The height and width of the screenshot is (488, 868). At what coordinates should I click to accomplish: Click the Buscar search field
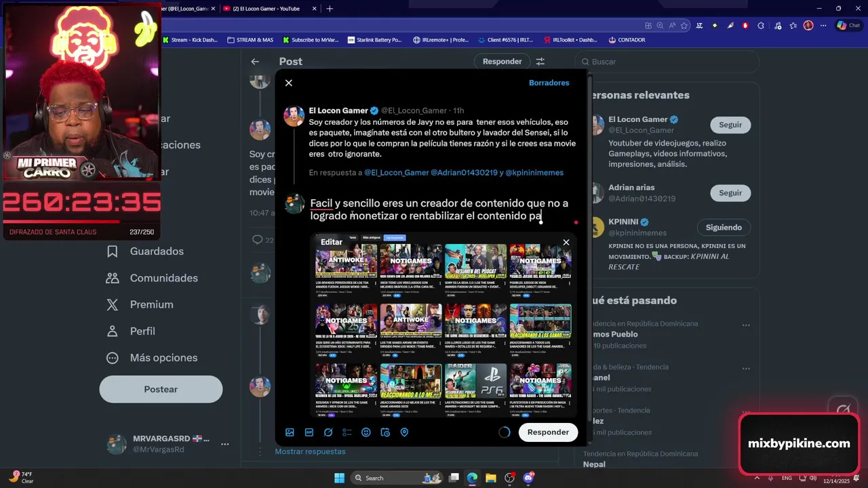pyautogui.click(x=667, y=62)
